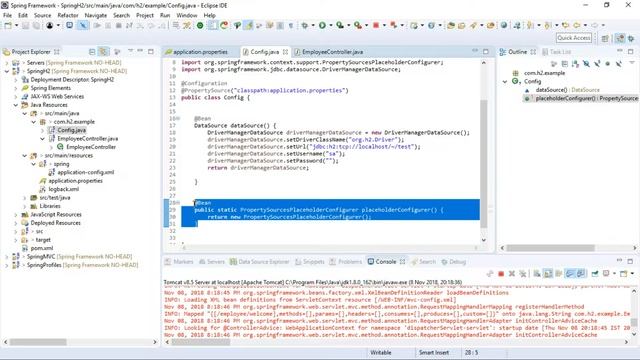This screenshot has width=640, height=360.
Task: Click the Project Explorer View Menu icon
Action: (131, 51)
